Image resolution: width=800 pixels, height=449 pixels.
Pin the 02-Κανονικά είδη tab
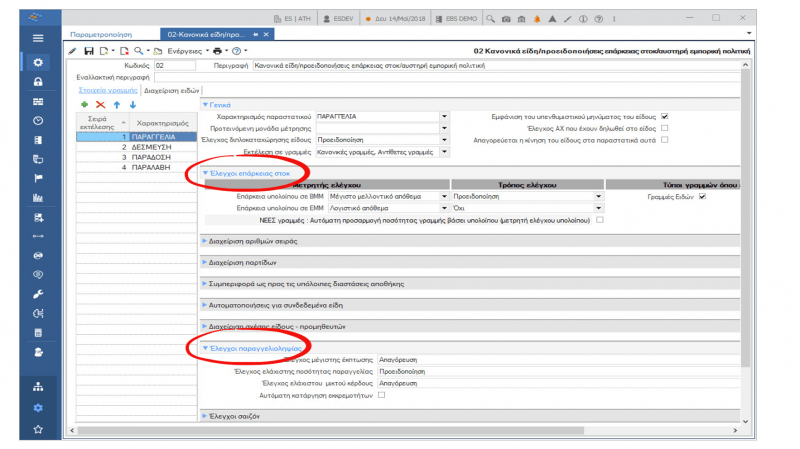click(256, 34)
